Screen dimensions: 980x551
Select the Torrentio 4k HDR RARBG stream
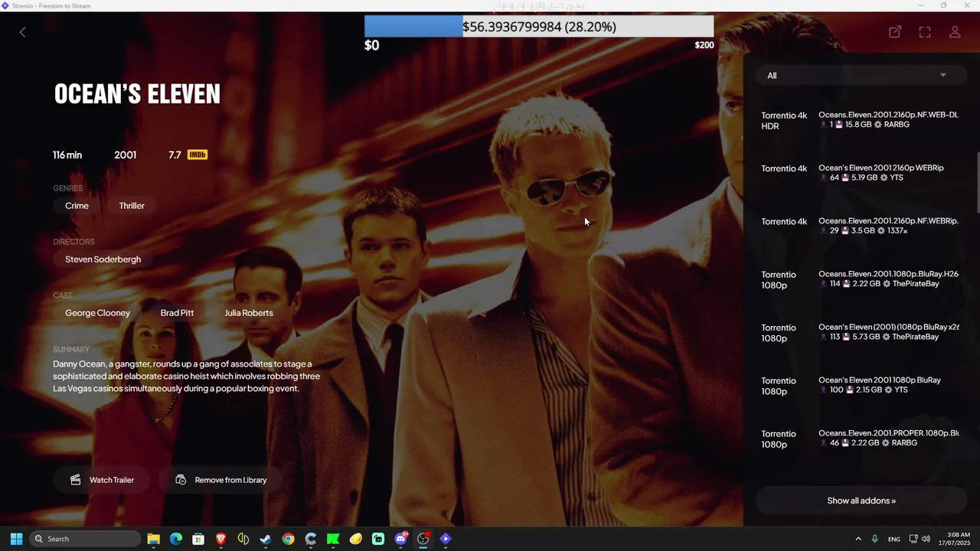861,120
